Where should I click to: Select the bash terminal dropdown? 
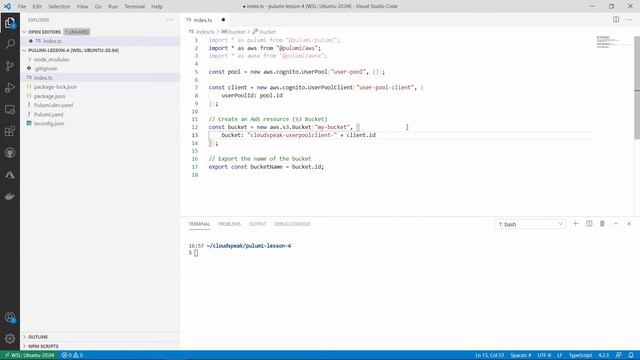click(530, 224)
